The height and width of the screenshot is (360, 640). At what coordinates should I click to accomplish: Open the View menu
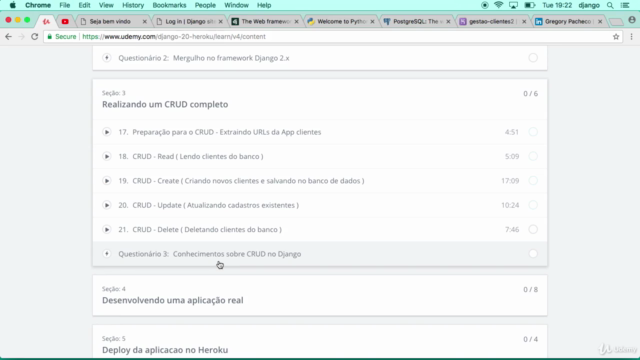click(106, 5)
